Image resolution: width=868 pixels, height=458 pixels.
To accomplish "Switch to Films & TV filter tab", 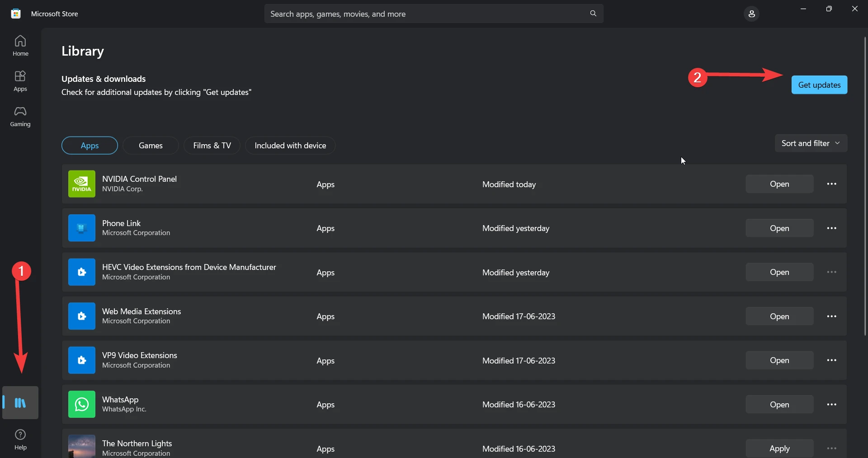I will click(212, 146).
